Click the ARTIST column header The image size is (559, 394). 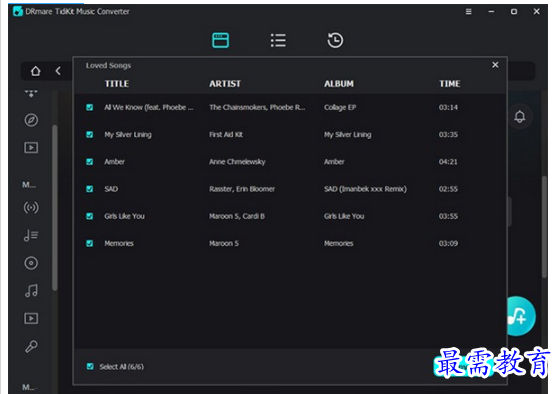225,84
